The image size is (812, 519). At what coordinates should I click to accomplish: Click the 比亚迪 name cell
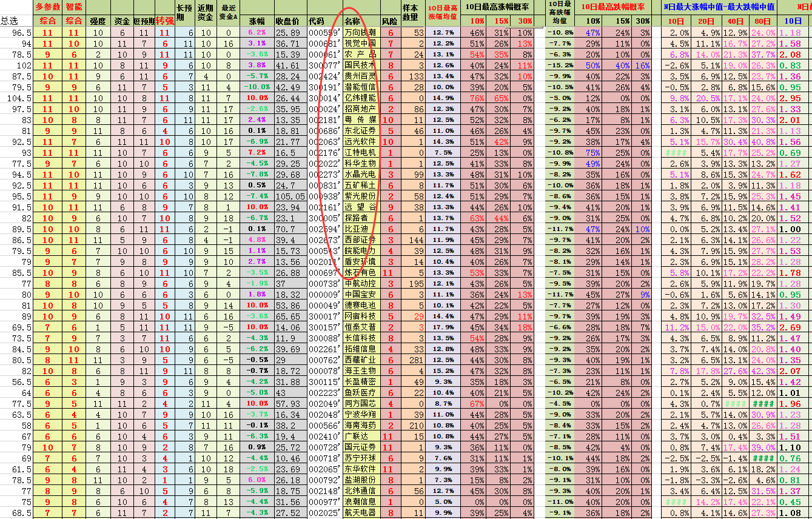361,229
